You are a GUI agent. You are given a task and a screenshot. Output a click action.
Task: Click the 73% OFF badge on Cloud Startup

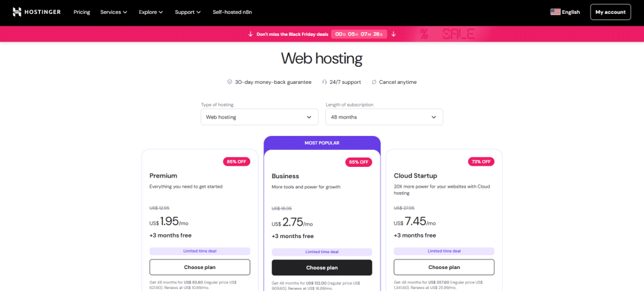click(481, 161)
